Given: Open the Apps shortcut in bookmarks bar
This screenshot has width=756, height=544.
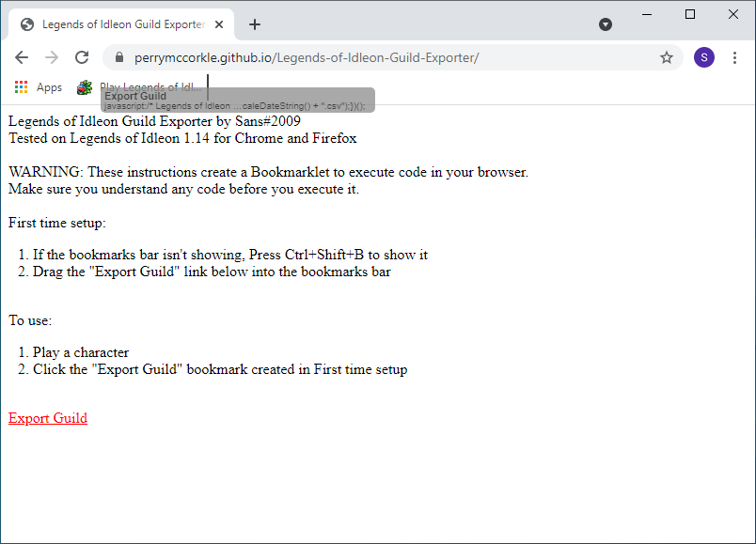Looking at the screenshot, I should point(38,87).
